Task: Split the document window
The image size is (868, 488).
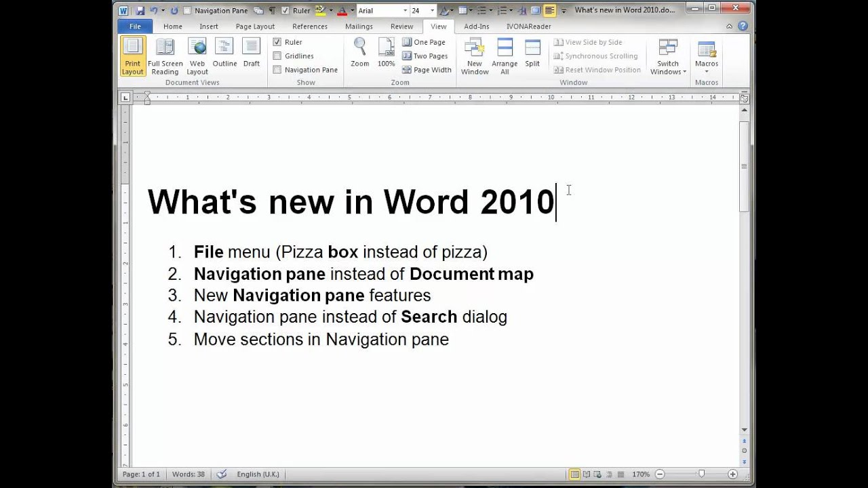Action: [x=532, y=53]
